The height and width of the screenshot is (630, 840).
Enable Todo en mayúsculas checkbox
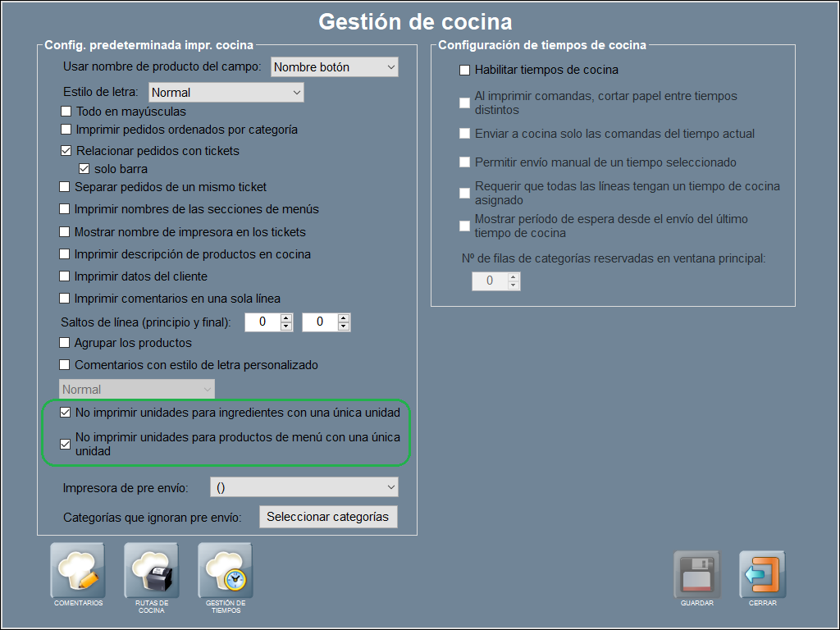coord(66,112)
